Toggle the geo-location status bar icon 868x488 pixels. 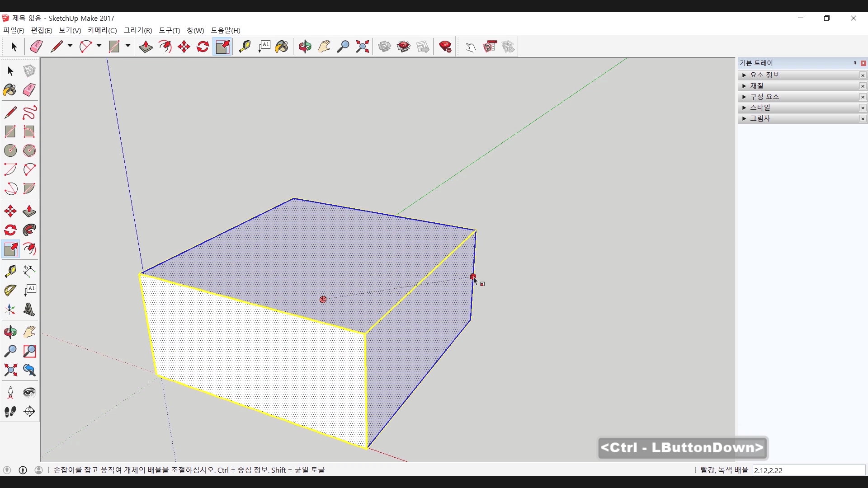7,470
